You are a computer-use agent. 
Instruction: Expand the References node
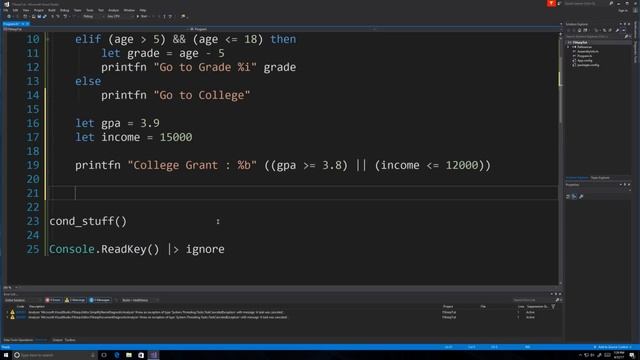point(568,47)
